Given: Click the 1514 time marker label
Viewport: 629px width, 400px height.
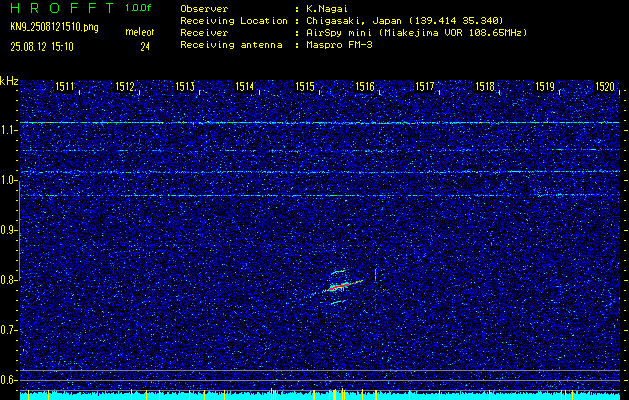Looking at the screenshot, I should (245, 87).
